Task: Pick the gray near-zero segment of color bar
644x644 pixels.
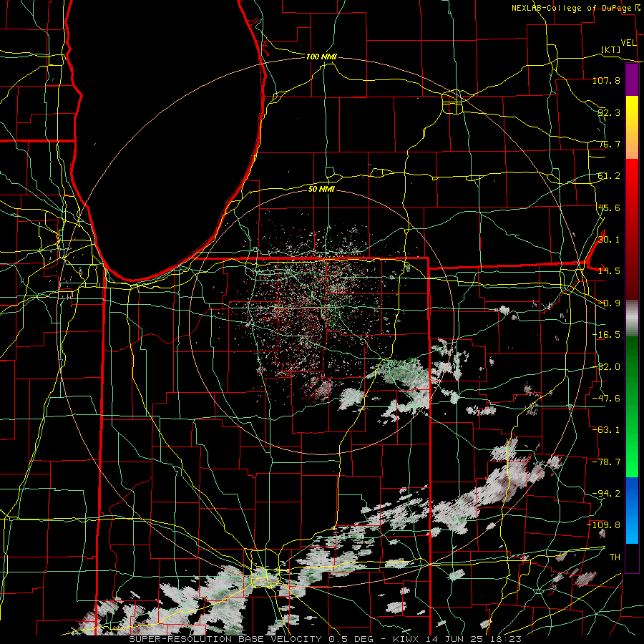Action: (x=632, y=318)
